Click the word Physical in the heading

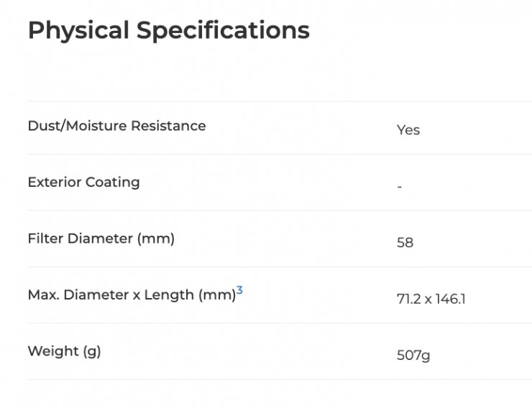[x=78, y=30]
